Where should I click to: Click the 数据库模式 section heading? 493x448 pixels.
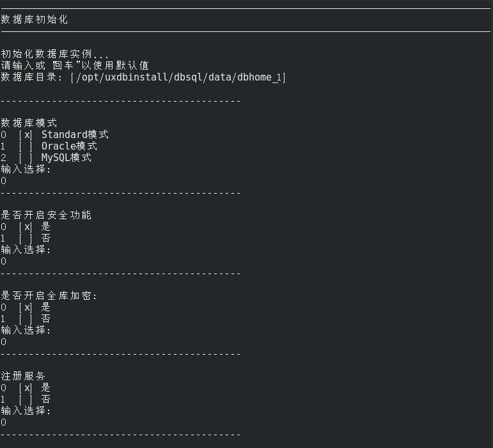29,123
